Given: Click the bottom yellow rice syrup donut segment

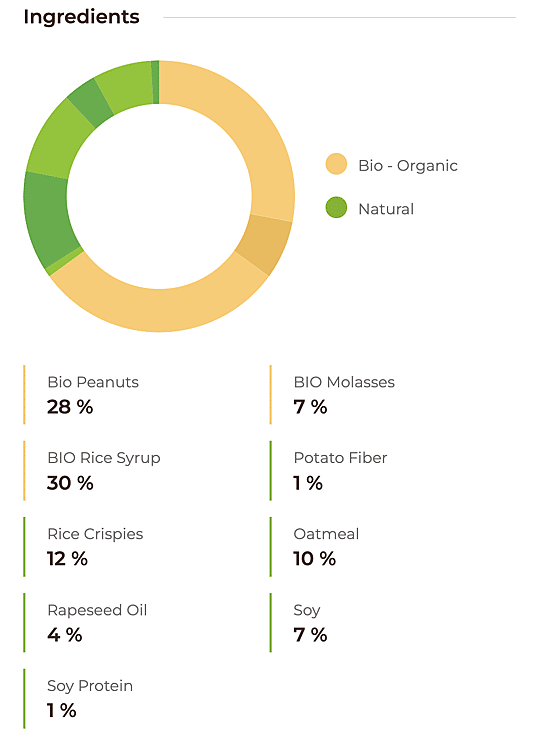Looking at the screenshot, I should 160,310.
